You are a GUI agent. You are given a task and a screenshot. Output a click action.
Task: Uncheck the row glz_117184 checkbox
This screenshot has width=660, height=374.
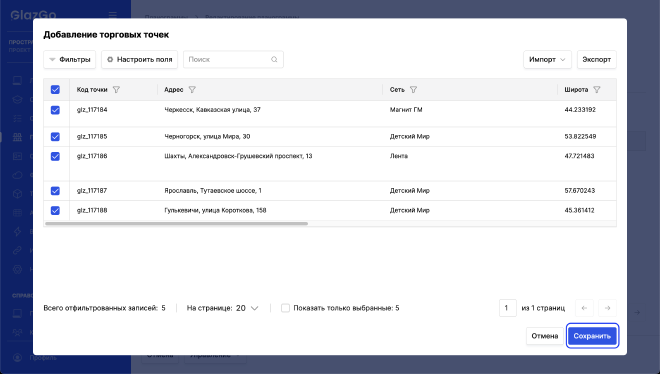tap(55, 110)
